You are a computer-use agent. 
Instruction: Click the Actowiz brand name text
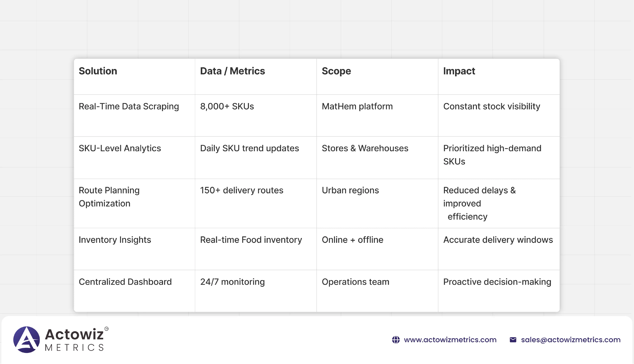pos(74,335)
